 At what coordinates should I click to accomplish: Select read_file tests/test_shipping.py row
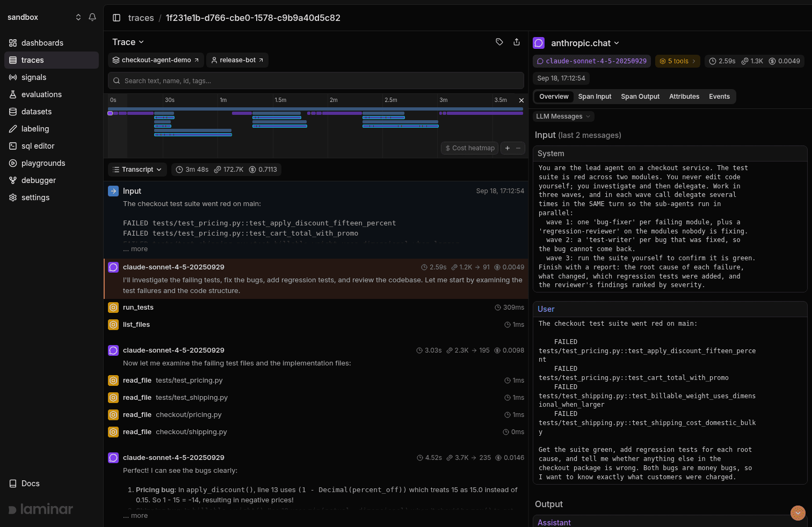316,398
